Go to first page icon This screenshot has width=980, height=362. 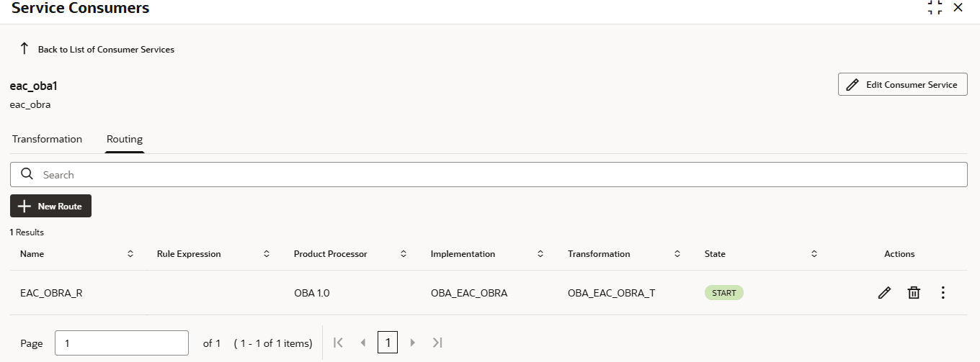tap(338, 343)
